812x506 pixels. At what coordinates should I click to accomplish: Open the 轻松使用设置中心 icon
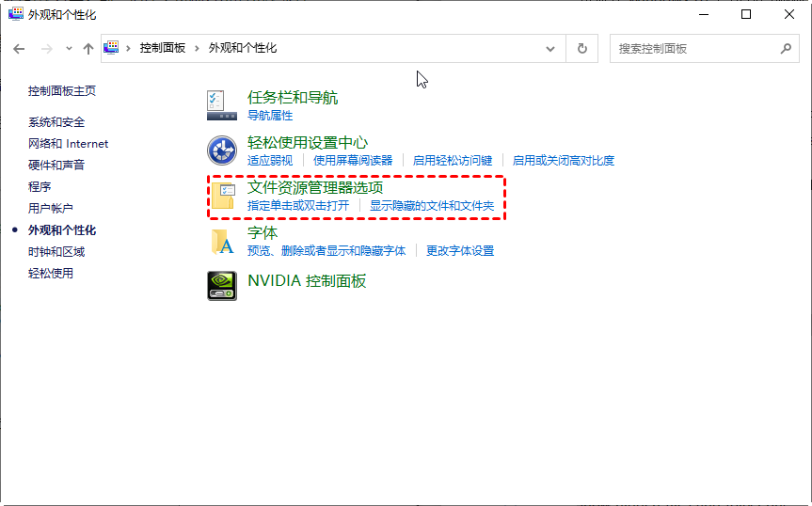tap(222, 150)
